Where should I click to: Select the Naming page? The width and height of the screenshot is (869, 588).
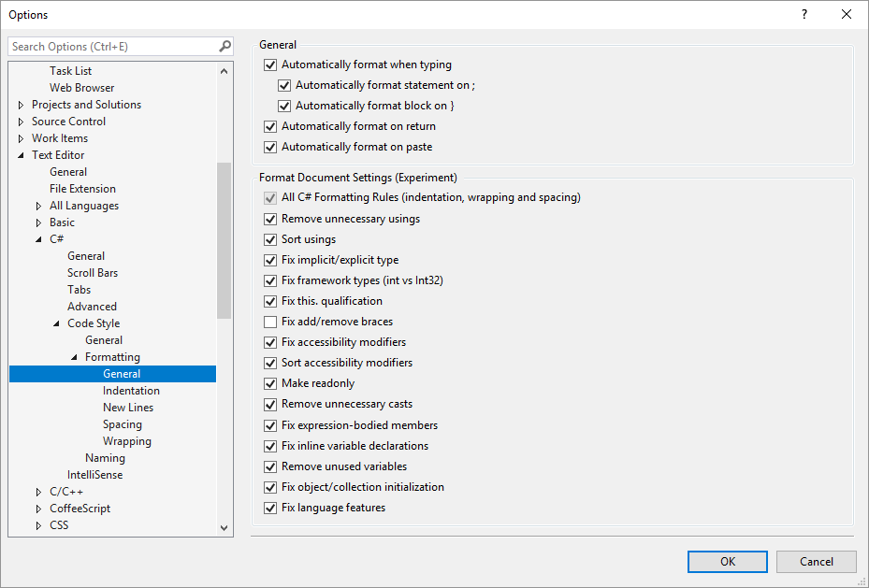(x=105, y=457)
